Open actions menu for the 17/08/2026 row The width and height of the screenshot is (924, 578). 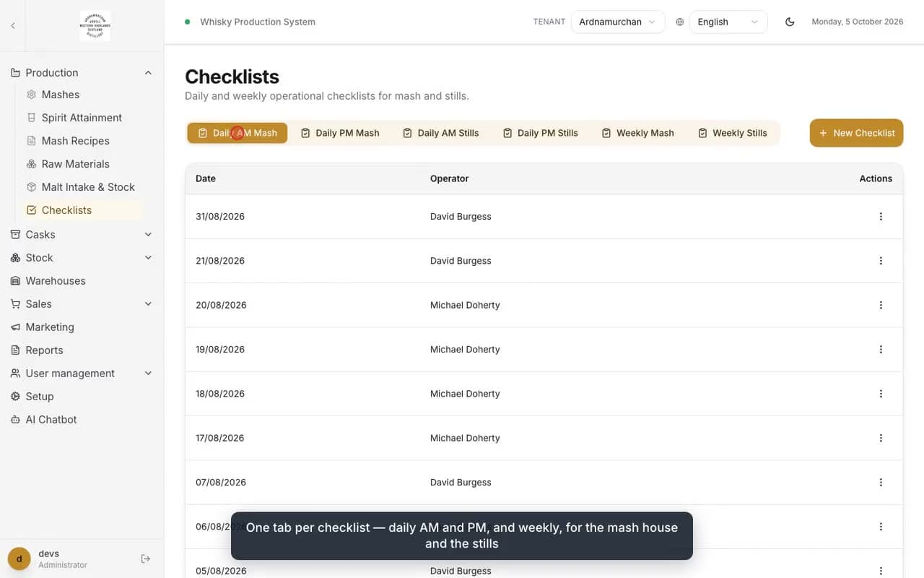point(881,438)
